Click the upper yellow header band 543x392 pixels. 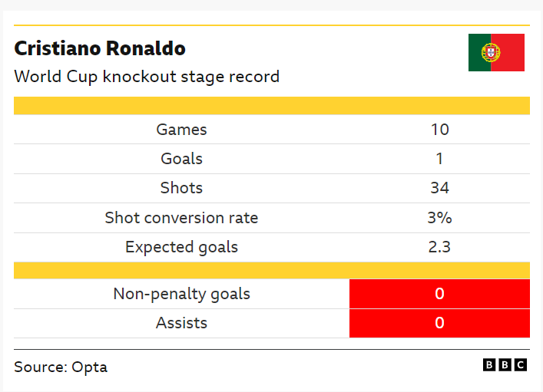(272, 106)
